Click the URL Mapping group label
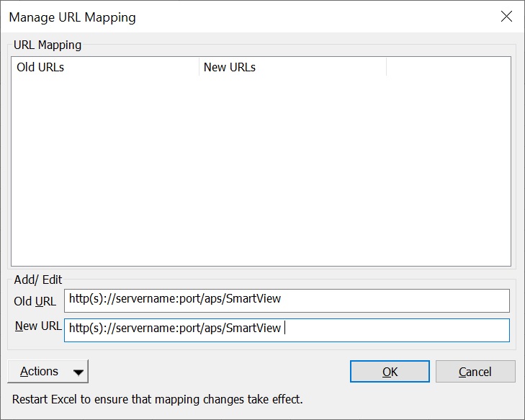 [x=48, y=45]
